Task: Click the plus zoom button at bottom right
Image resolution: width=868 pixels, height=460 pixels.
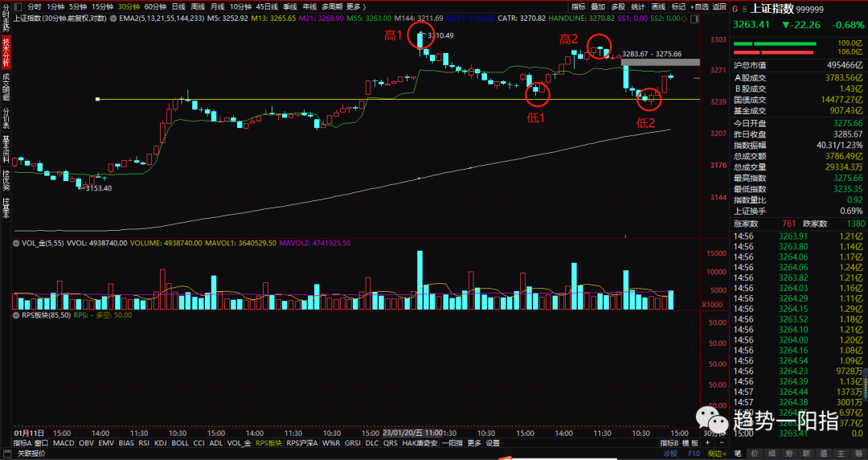Action: point(707,443)
